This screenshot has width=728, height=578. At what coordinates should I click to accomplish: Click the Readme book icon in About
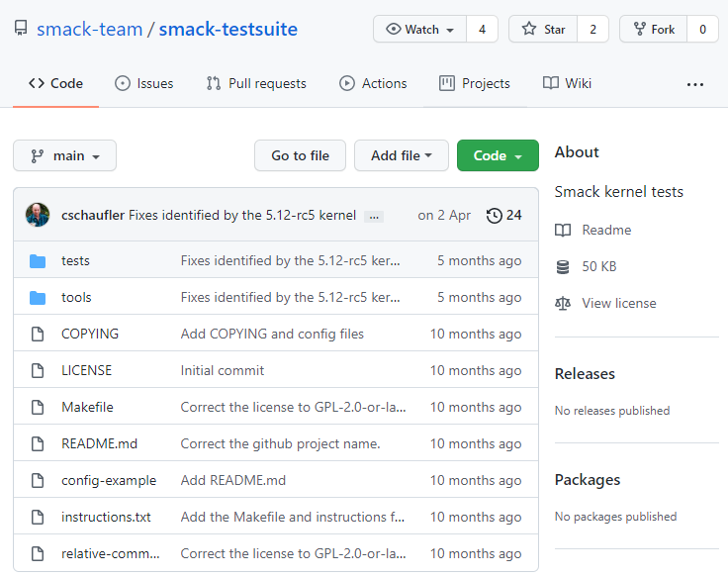tap(563, 230)
